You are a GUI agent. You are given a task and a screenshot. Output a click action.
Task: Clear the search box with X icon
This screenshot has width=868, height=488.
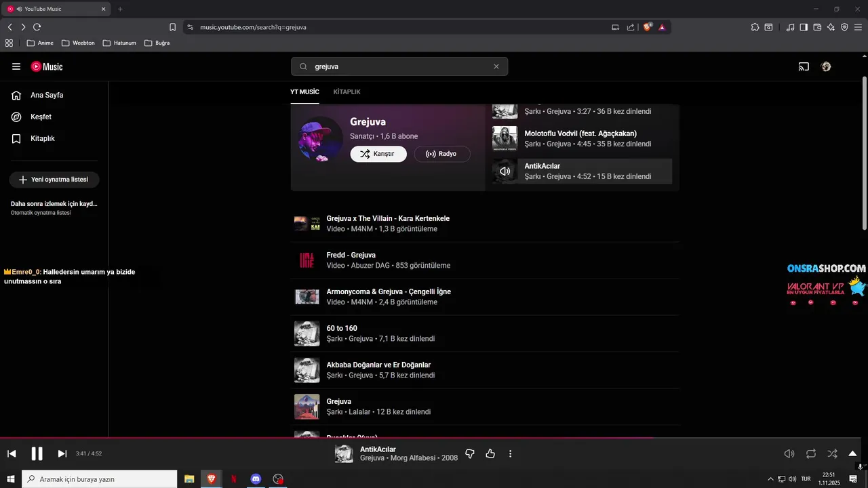click(496, 66)
